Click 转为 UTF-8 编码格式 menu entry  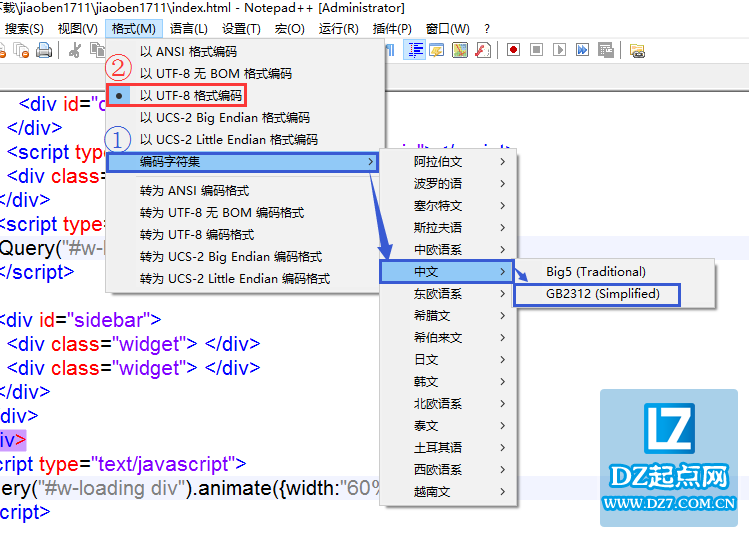(x=245, y=235)
